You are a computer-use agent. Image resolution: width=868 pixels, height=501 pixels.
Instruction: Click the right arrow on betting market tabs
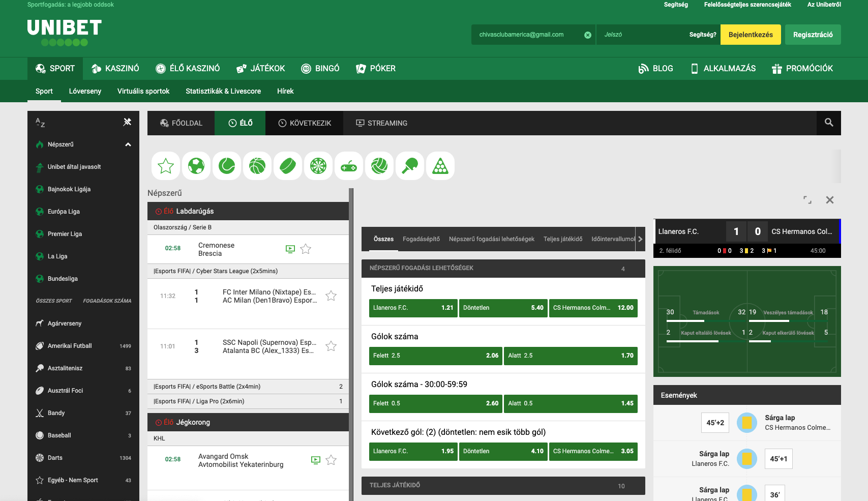(x=640, y=239)
